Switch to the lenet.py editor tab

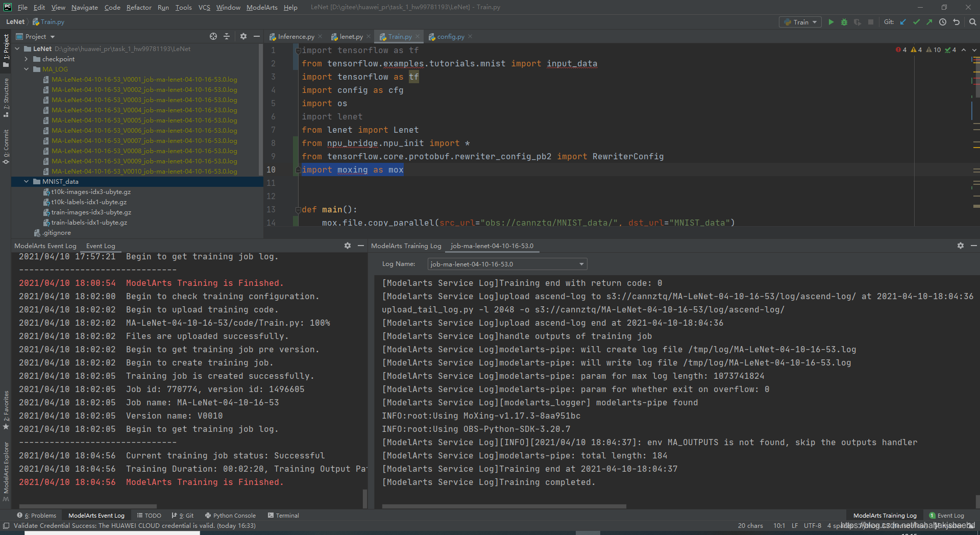click(x=351, y=36)
